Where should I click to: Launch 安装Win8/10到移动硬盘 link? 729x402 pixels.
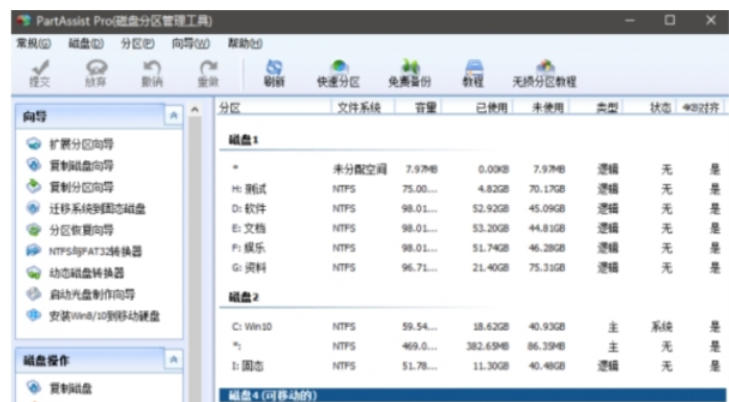click(105, 316)
